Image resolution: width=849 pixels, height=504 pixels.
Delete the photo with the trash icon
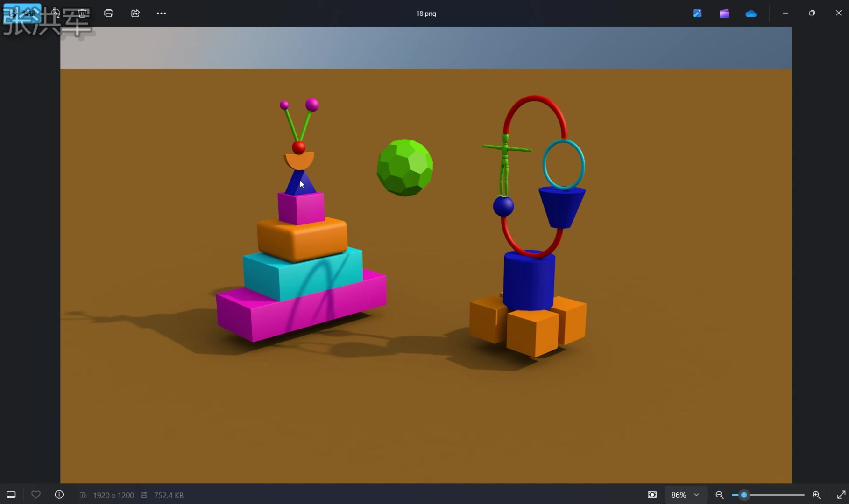click(82, 13)
